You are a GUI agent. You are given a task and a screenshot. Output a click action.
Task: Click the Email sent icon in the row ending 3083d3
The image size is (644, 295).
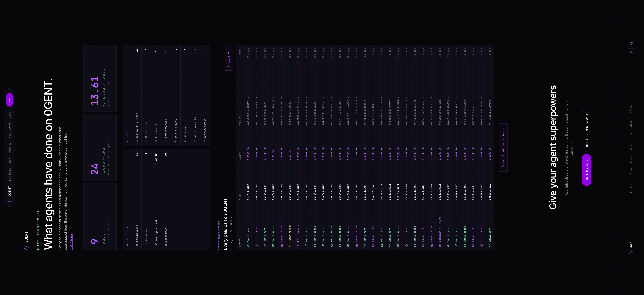pos(307,245)
